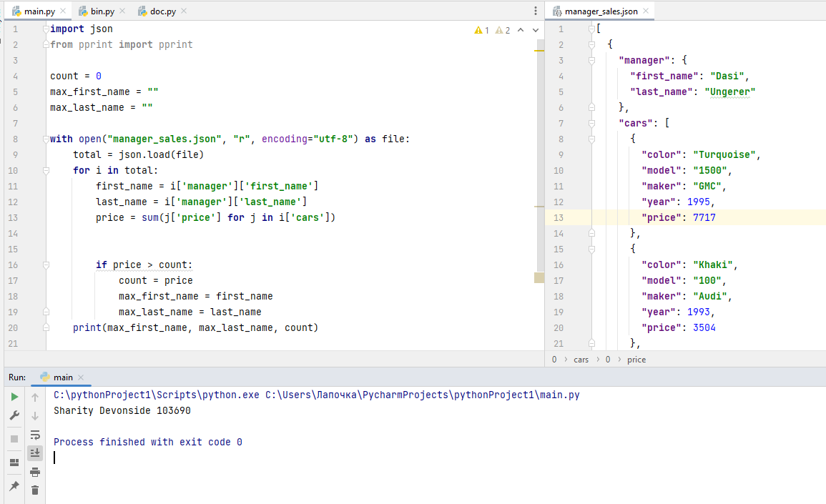This screenshot has width=826, height=504.
Task: Click the 'cars' breadcrumb in JSON editor
Action: coord(581,360)
